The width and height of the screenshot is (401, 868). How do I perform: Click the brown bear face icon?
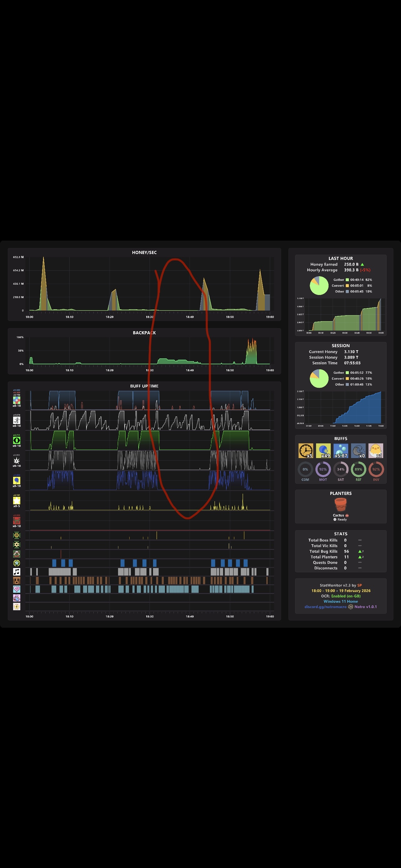coord(17,580)
